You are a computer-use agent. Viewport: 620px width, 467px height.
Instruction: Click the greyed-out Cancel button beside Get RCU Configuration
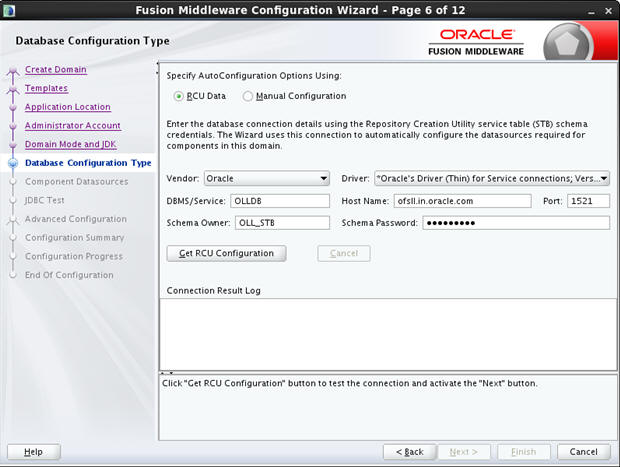coord(344,253)
